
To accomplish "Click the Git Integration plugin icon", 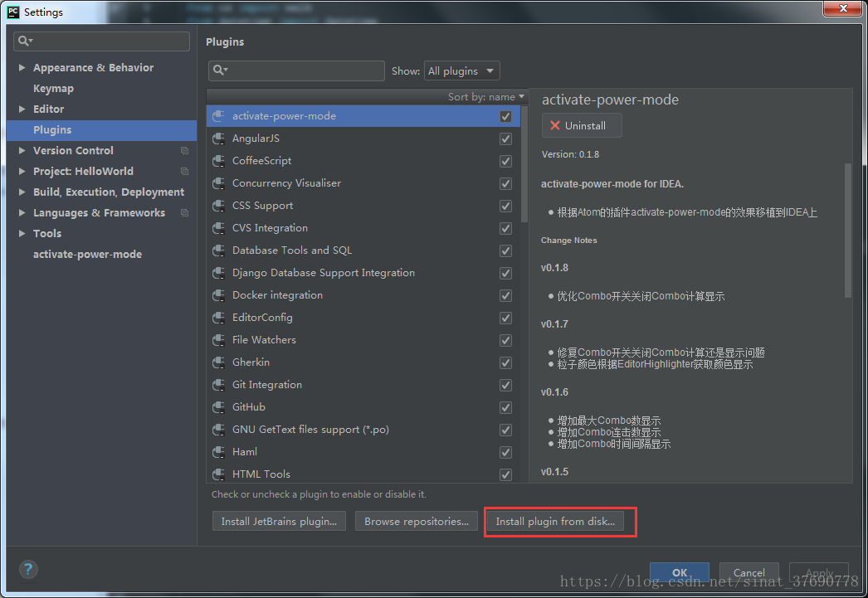I will point(218,385).
